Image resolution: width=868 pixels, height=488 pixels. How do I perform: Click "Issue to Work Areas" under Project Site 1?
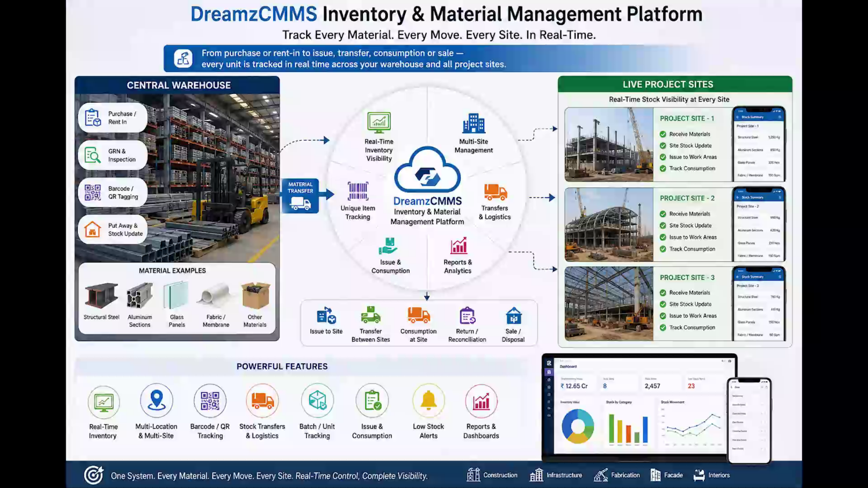693,157
